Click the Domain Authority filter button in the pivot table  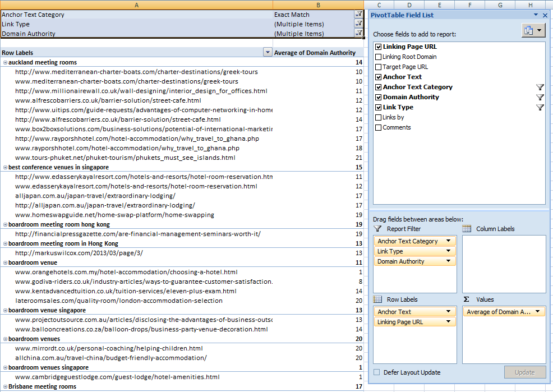tap(358, 33)
